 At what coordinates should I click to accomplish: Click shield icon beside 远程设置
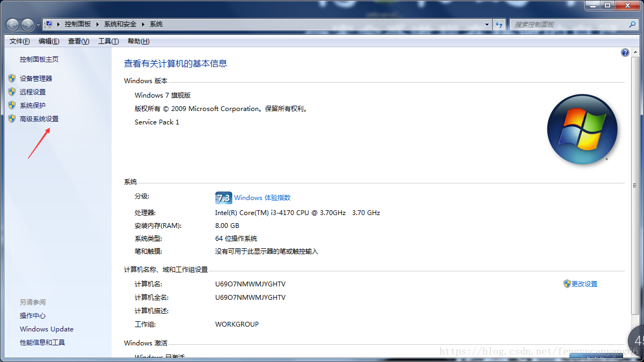[x=12, y=92]
